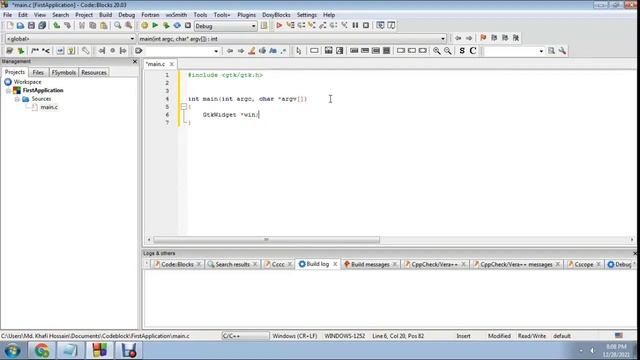640x360 pixels.
Task: Open the Settings menu
Action: click(307, 15)
